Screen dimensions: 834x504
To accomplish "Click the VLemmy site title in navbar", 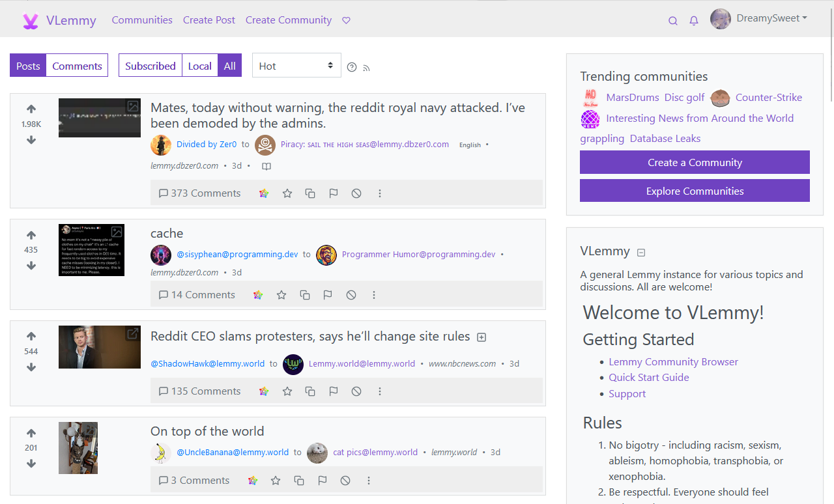I will click(71, 21).
